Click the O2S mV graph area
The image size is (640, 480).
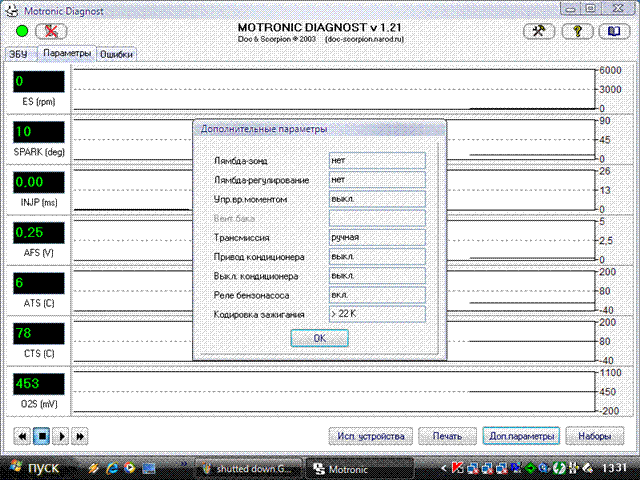tap(334, 392)
